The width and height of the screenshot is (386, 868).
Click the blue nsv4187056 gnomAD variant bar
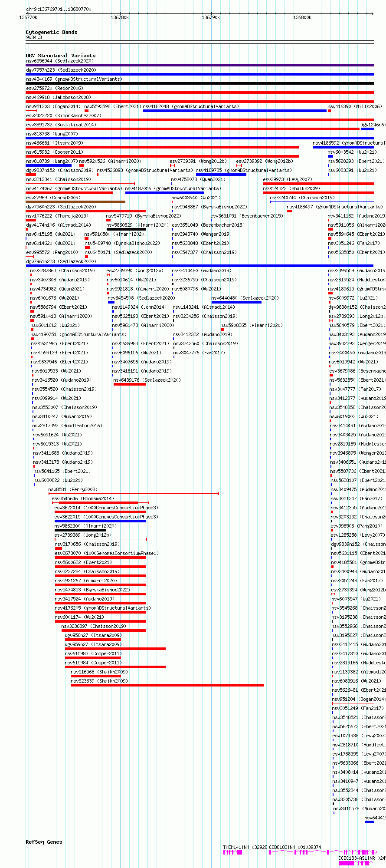(x=164, y=193)
